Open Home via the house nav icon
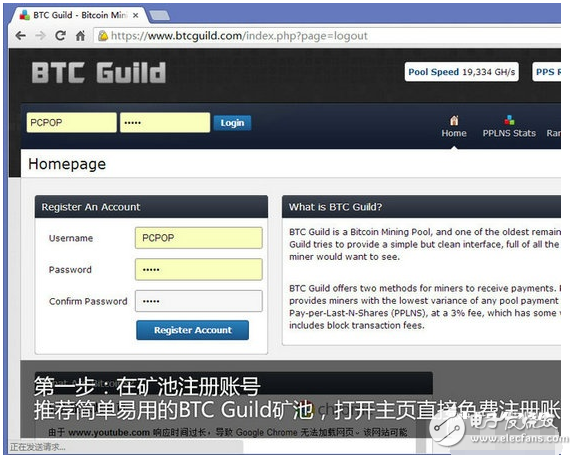The height and width of the screenshot is (455, 577). coord(454,120)
